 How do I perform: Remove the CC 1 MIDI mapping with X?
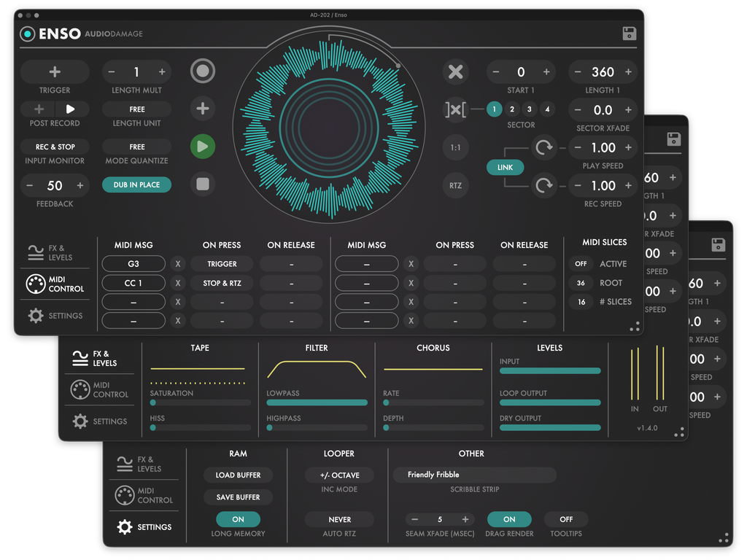(x=178, y=283)
